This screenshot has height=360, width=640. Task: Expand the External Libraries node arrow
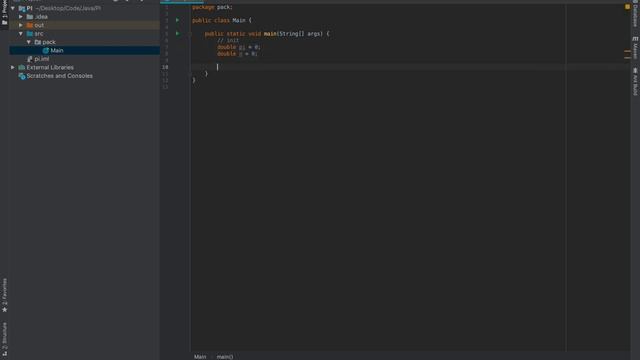click(13, 67)
